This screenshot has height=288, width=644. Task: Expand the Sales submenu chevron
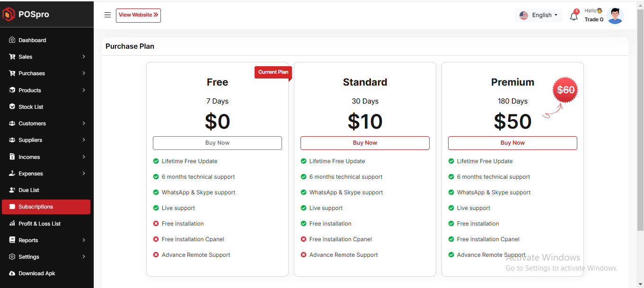(84, 57)
